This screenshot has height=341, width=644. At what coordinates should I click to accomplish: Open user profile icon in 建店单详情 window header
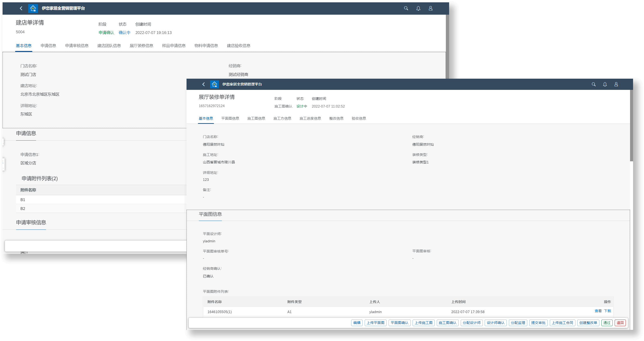(430, 8)
